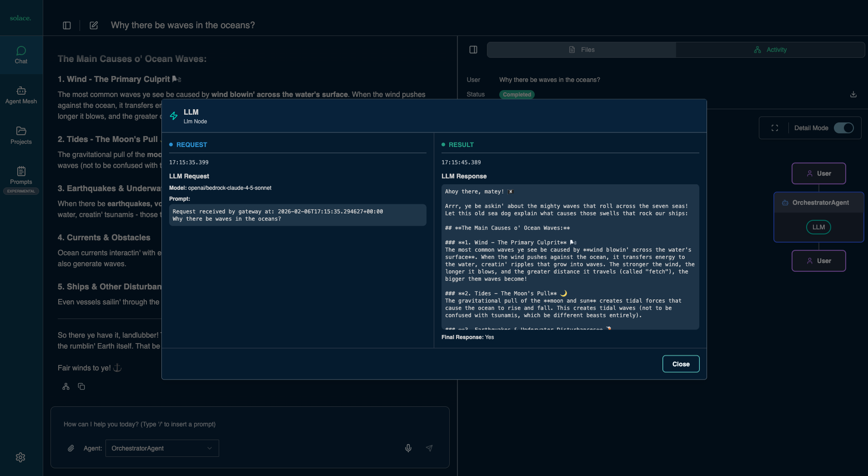Send the message with the paper plane icon
The image size is (868, 476).
pos(429,448)
